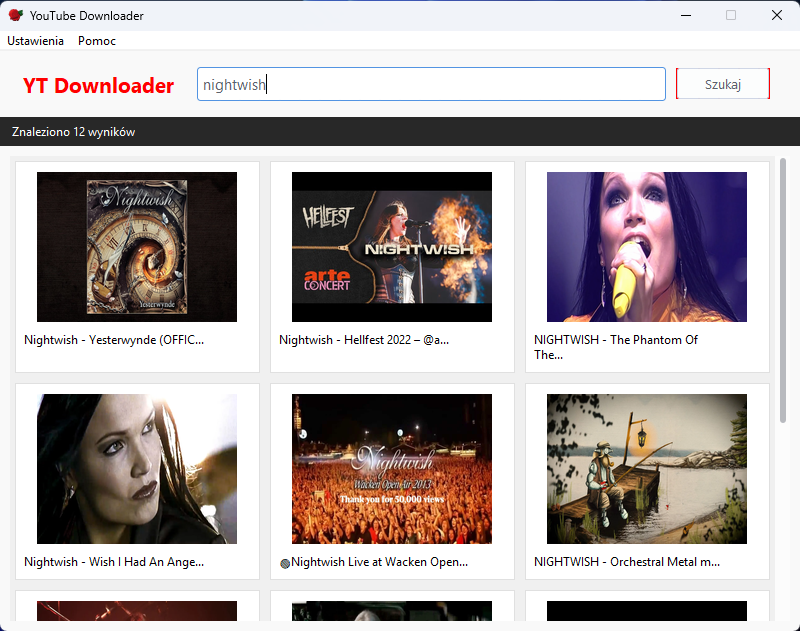Click the YT Downloader red logo text
This screenshot has height=631, width=800.
pos(98,86)
